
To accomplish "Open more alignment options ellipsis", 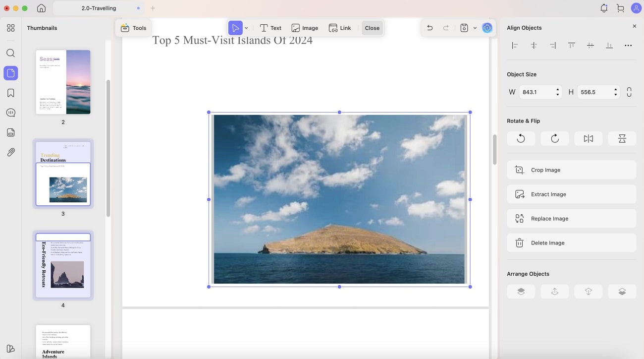I will pos(628,46).
